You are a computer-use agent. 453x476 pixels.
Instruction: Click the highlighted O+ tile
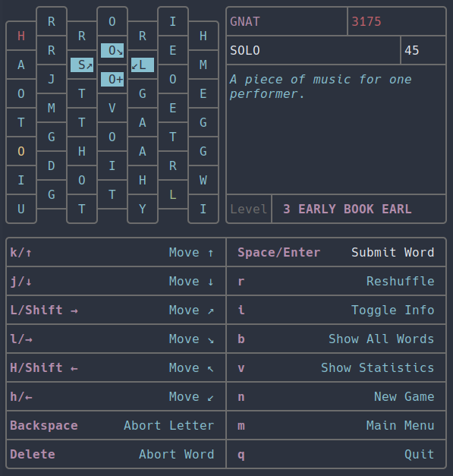click(112, 79)
